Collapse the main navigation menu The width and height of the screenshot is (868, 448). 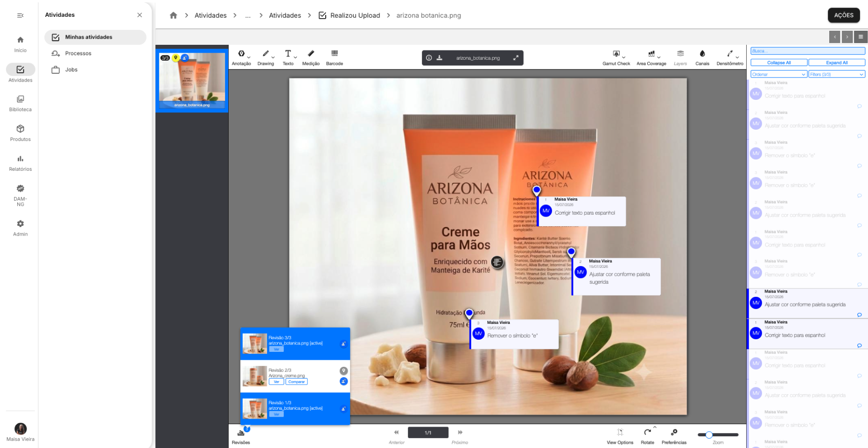(20, 15)
